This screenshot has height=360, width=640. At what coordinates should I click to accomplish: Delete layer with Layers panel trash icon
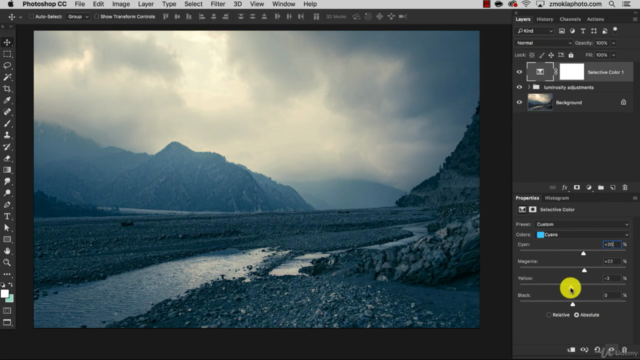coord(625,187)
